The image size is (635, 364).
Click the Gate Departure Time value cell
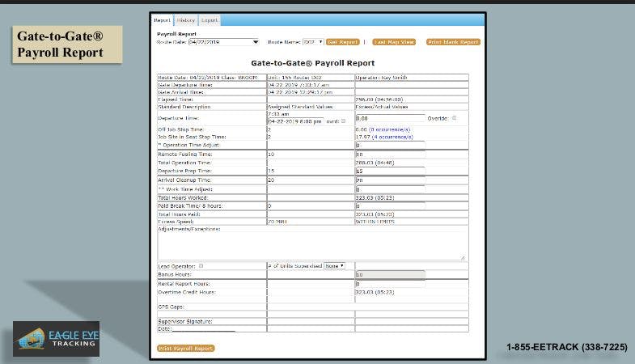(311, 85)
